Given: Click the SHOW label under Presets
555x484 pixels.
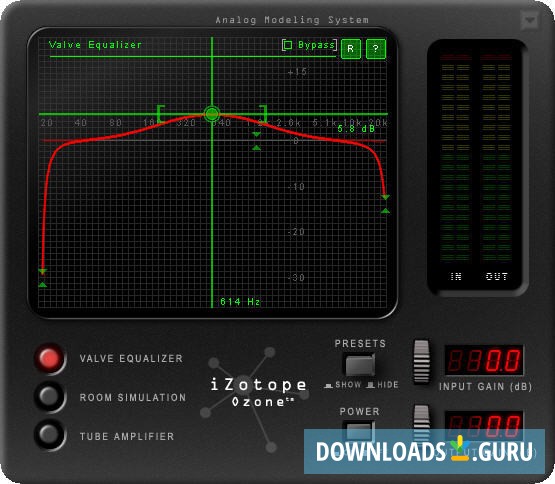Looking at the screenshot, I should 348,385.
